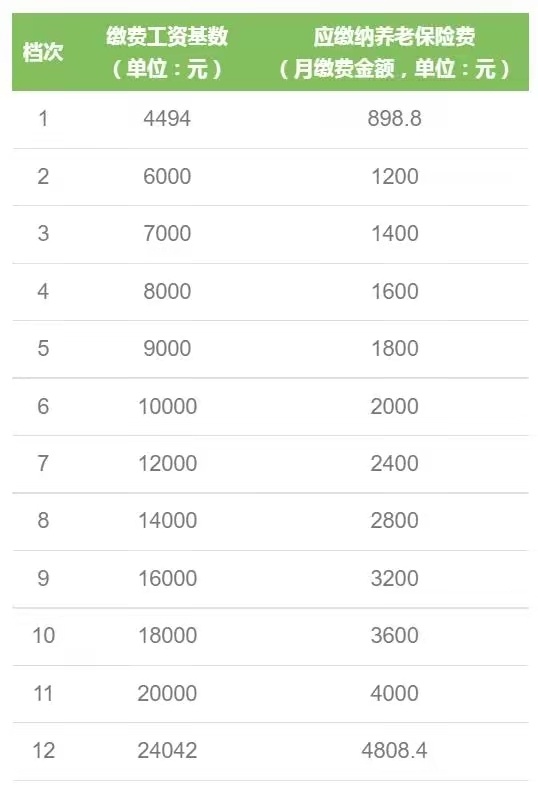This screenshot has width=538, height=786.
Task: Click tier number 8
Action: point(43,520)
